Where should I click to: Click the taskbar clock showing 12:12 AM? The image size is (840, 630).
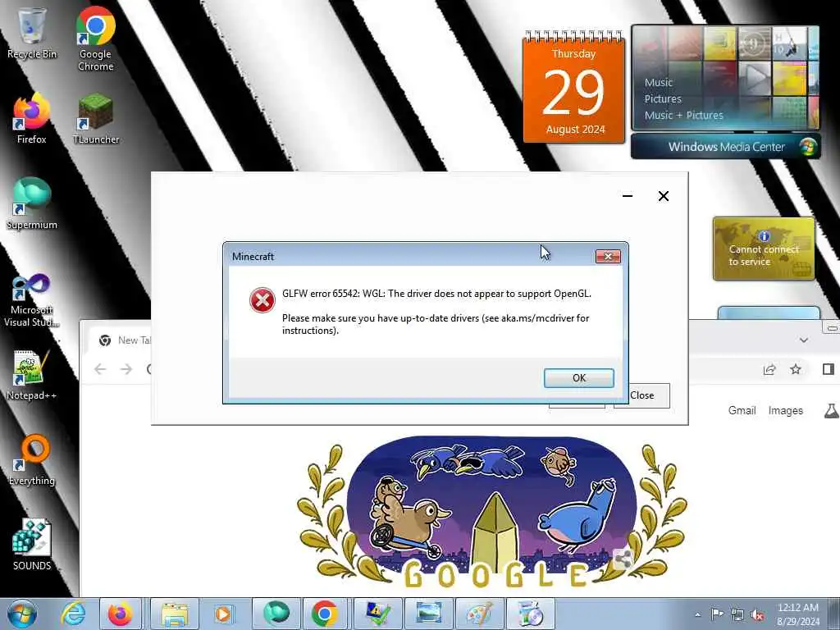798,614
